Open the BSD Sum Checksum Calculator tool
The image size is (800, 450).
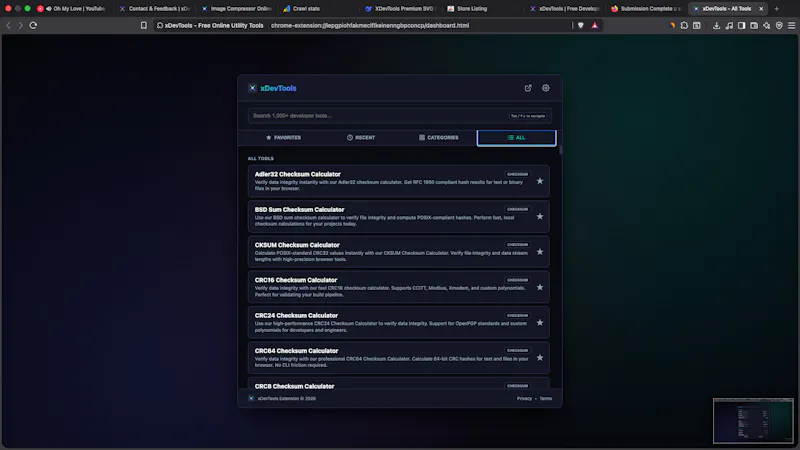click(x=398, y=216)
